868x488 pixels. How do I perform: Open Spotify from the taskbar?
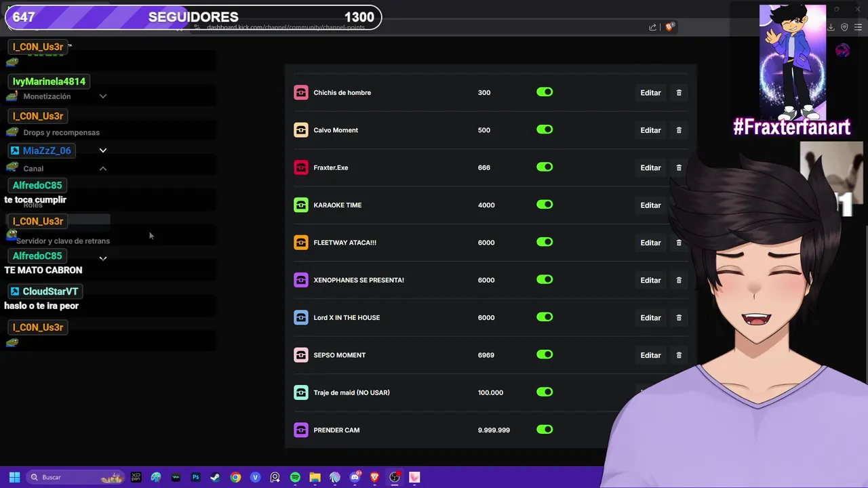click(295, 477)
